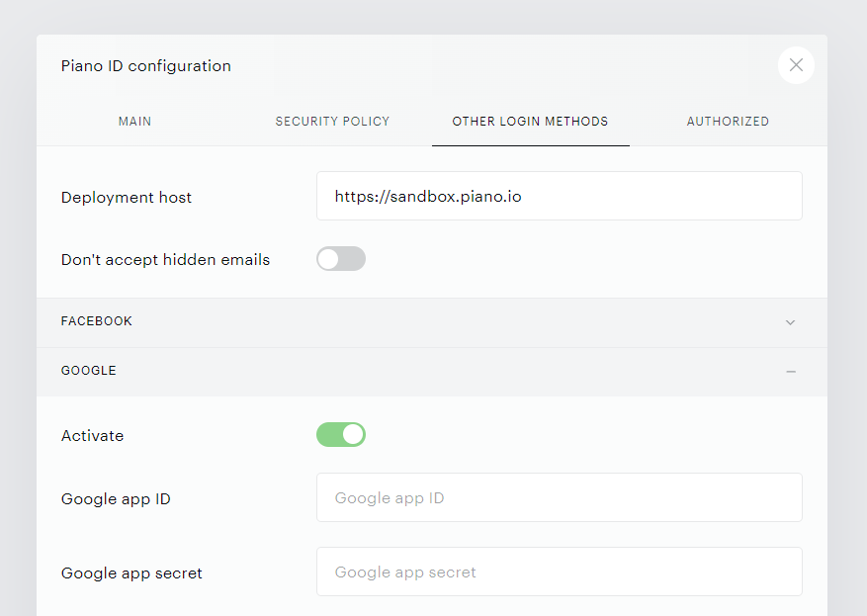867x616 pixels.
Task: Turn off the Google Activate toggle
Action: coord(341,435)
